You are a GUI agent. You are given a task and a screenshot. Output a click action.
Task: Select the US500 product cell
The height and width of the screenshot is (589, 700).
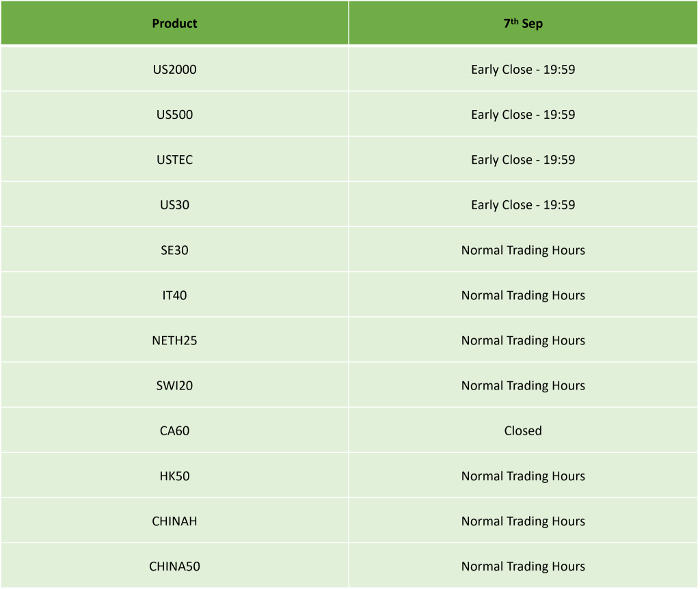[x=174, y=114]
